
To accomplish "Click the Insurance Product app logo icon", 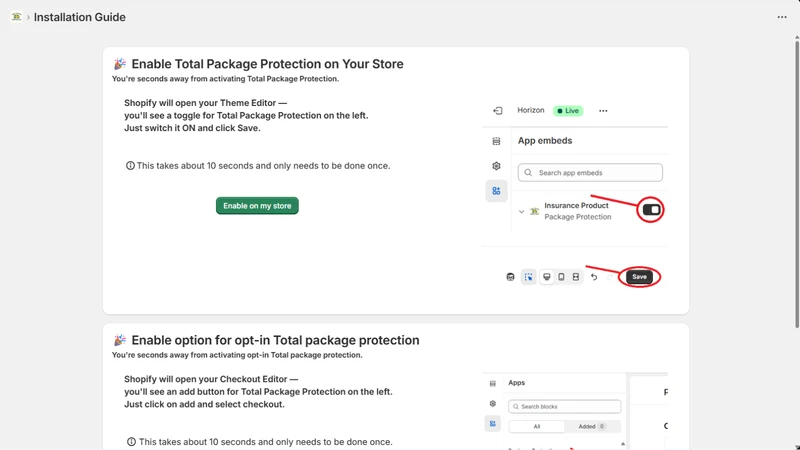I will coord(534,211).
